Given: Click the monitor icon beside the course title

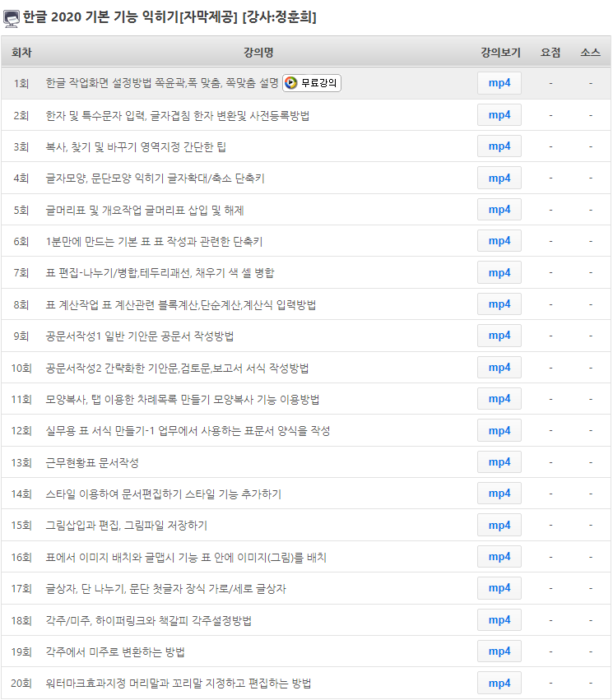Looking at the screenshot, I should tap(12, 18).
